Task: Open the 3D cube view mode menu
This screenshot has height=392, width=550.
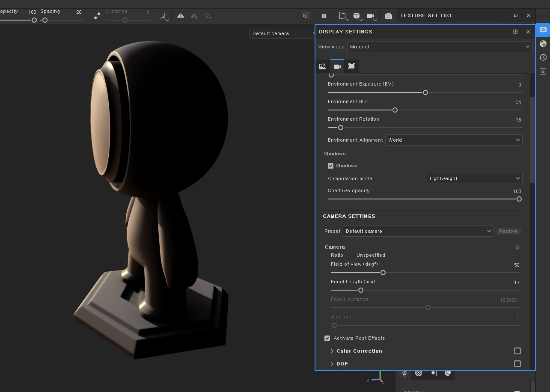Action: 357,16
